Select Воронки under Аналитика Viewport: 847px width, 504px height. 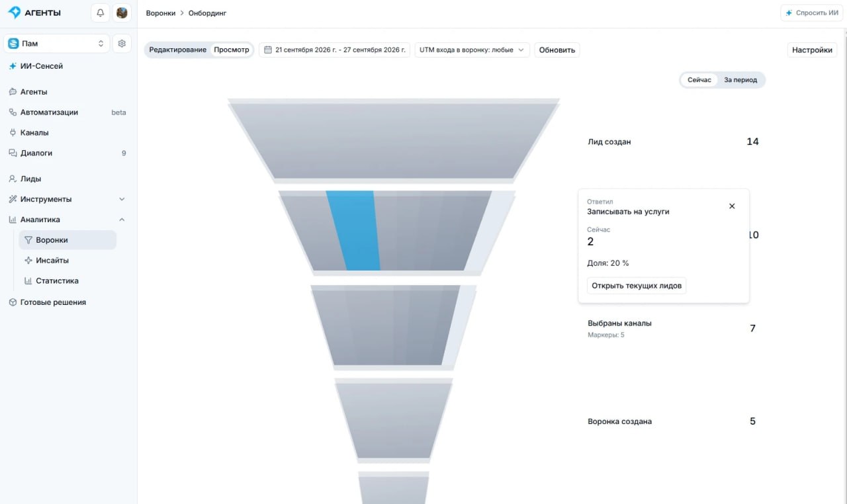[x=67, y=240]
